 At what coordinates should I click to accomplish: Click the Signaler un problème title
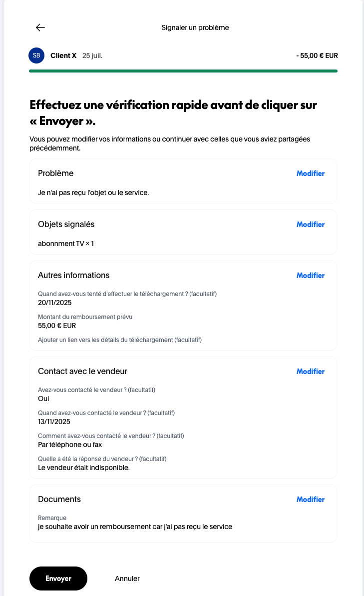tap(195, 27)
